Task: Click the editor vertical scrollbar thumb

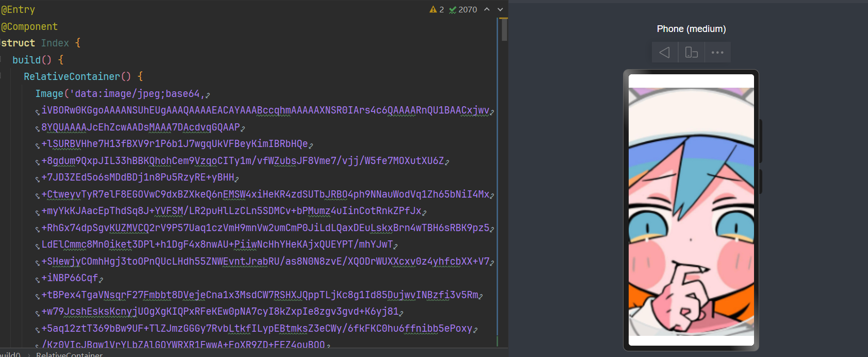Action: click(504, 30)
